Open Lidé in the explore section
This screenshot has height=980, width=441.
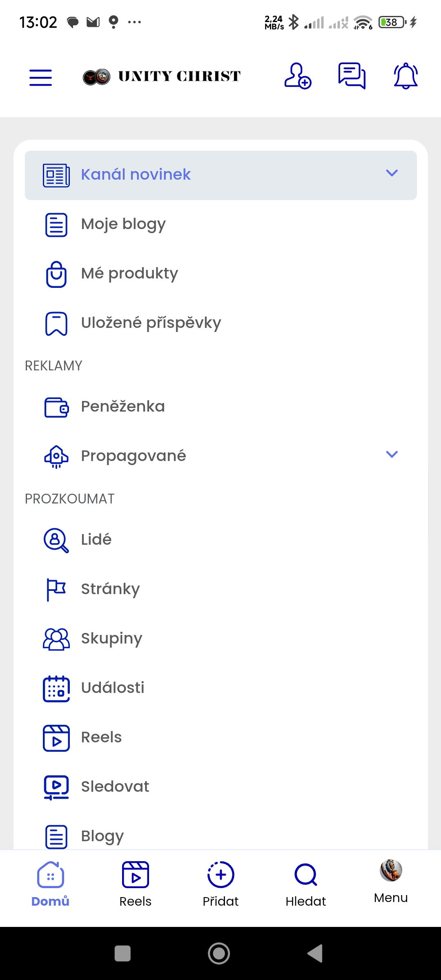pos(96,540)
